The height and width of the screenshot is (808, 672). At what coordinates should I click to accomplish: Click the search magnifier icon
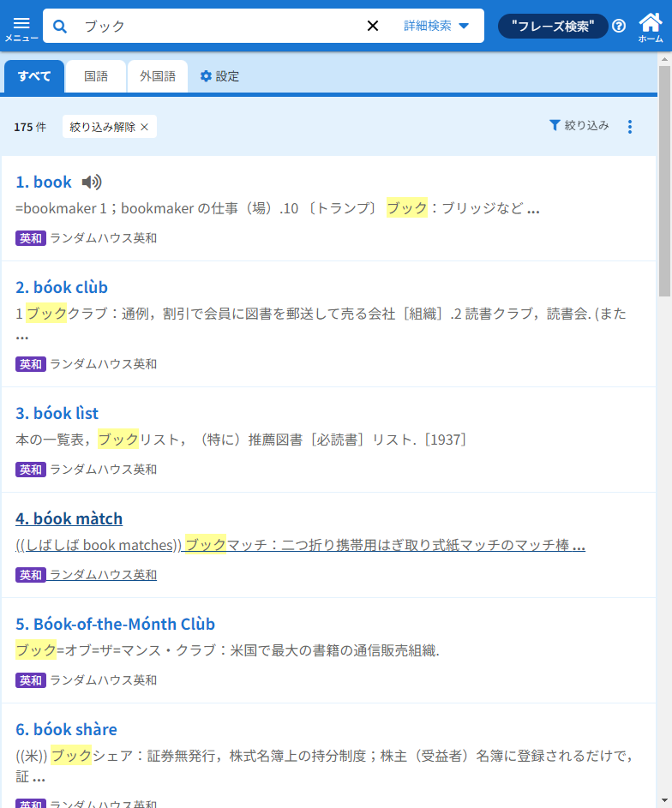(60, 27)
